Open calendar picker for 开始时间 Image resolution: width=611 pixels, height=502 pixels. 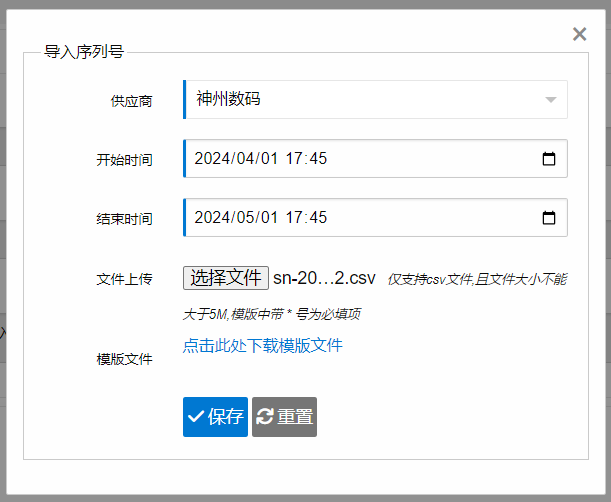(x=549, y=159)
